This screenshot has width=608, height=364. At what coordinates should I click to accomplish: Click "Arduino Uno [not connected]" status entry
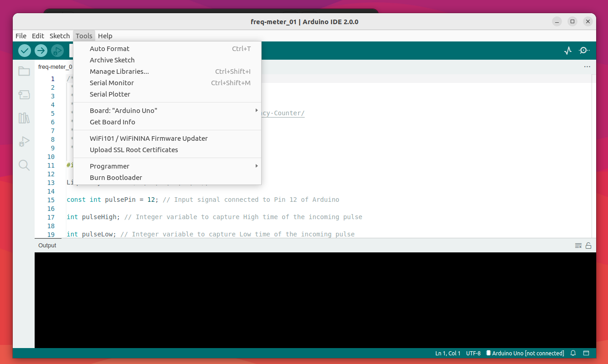tap(525, 353)
